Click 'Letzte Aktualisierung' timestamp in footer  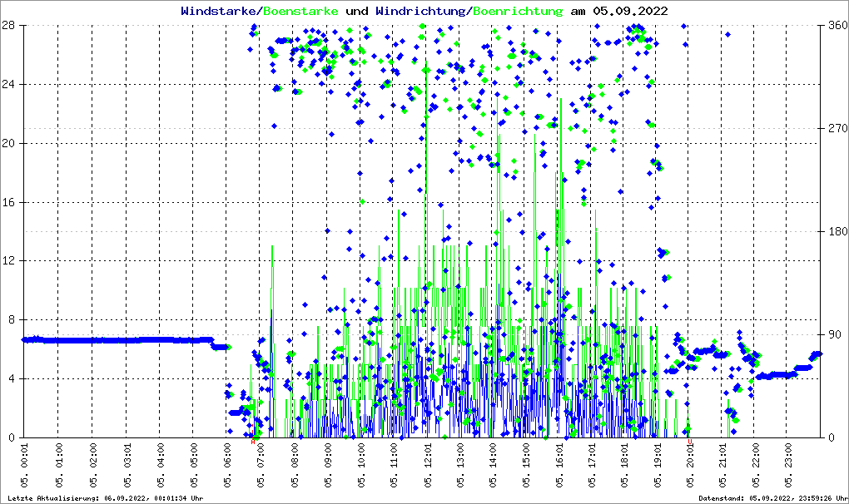tap(106, 498)
